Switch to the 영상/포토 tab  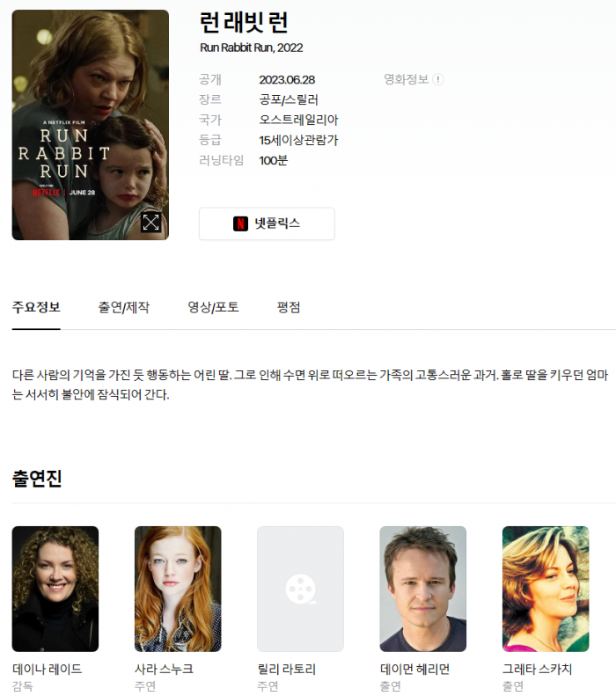pos(214,307)
